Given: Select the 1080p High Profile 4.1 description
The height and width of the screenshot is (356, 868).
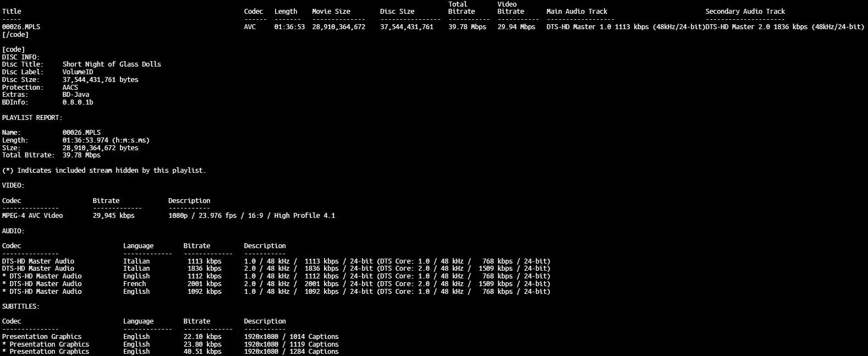Looking at the screenshot, I should tap(251, 216).
